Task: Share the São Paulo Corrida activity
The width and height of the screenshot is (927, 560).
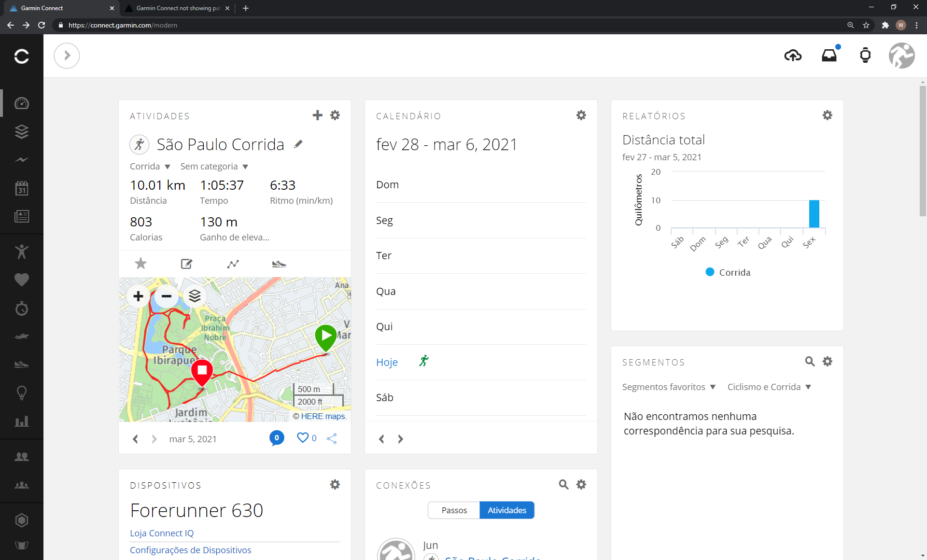Action: pos(332,438)
